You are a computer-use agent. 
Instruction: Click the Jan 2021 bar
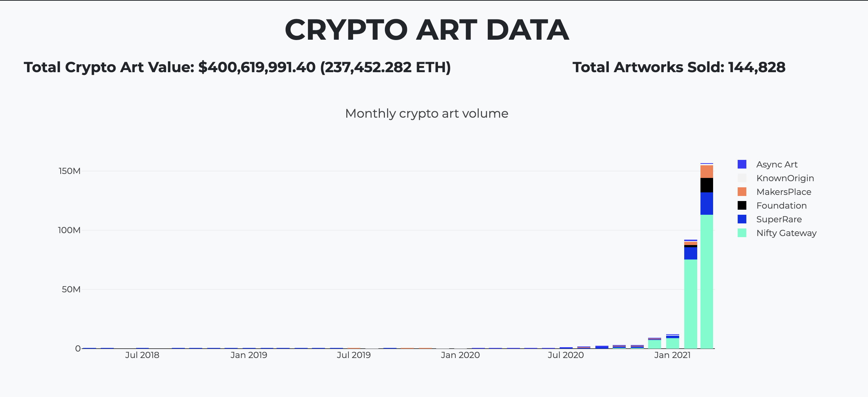(673, 341)
